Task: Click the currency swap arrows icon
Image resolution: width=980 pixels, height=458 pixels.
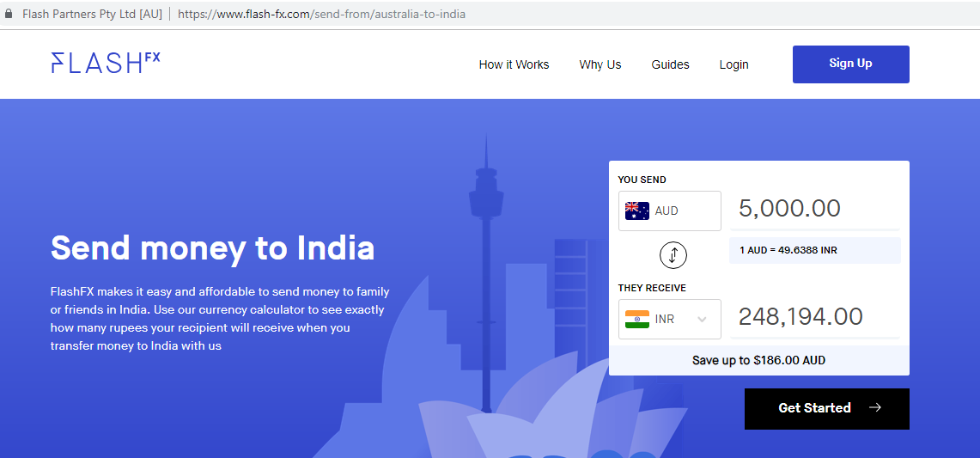Action: click(x=673, y=254)
